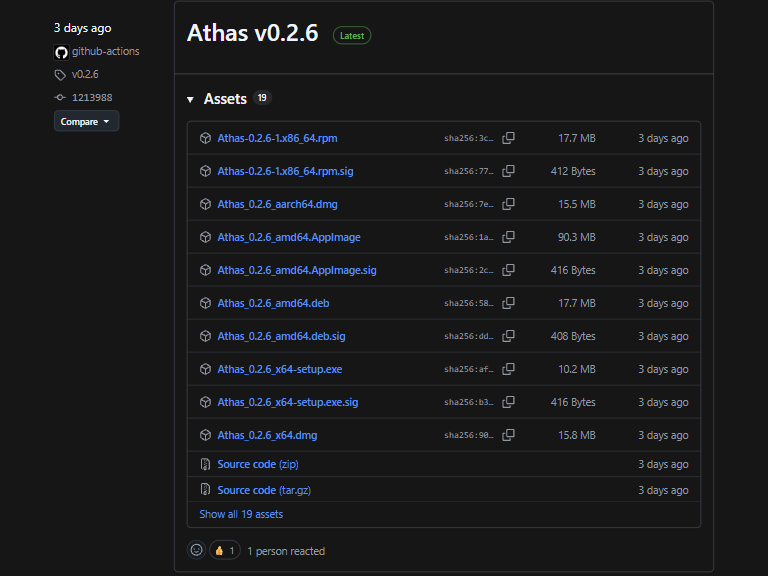Collapse the Assets section
The width and height of the screenshot is (768, 576).
click(x=191, y=99)
